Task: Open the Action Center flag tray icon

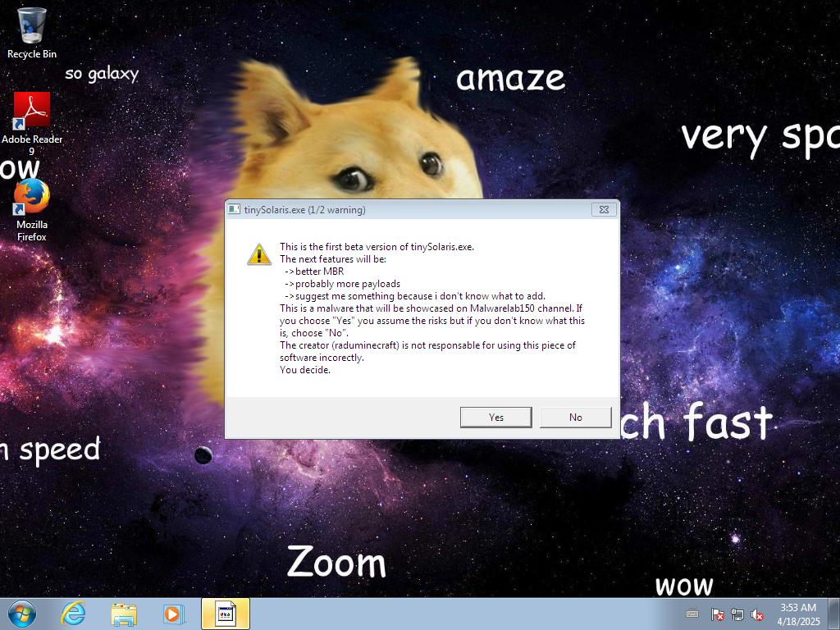Action: pos(717,614)
